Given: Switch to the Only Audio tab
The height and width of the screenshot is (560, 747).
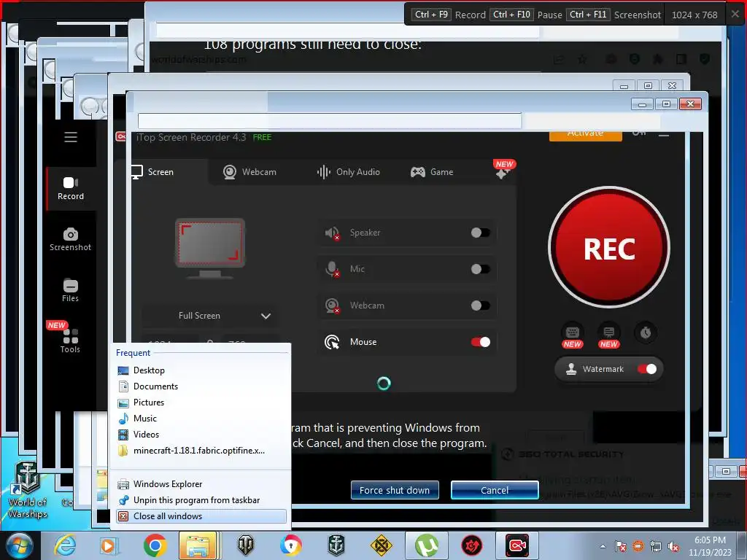Looking at the screenshot, I should click(349, 172).
